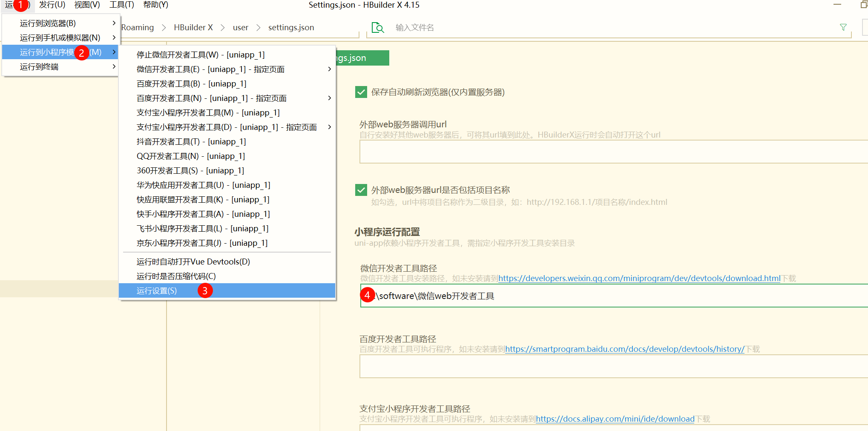Click the settings.json breadcrumb segment
Image resolution: width=868 pixels, height=431 pixels.
pos(291,27)
